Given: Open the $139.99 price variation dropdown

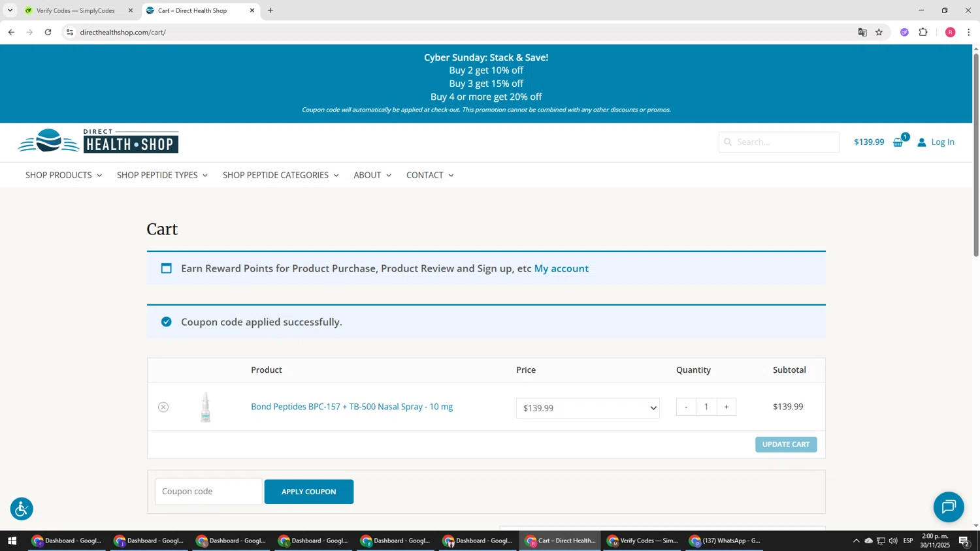Looking at the screenshot, I should pyautogui.click(x=587, y=408).
